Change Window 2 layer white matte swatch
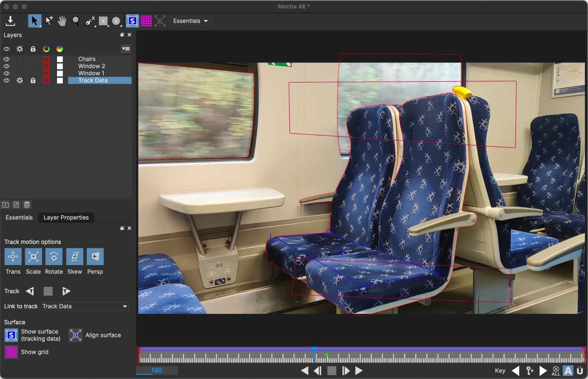The image size is (588, 379). pos(60,66)
